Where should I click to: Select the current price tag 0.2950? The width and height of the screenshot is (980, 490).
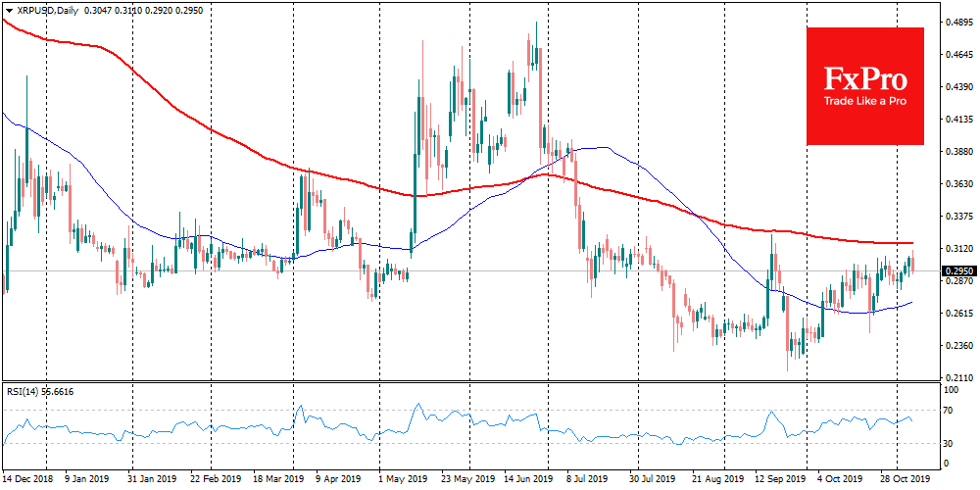(x=956, y=270)
